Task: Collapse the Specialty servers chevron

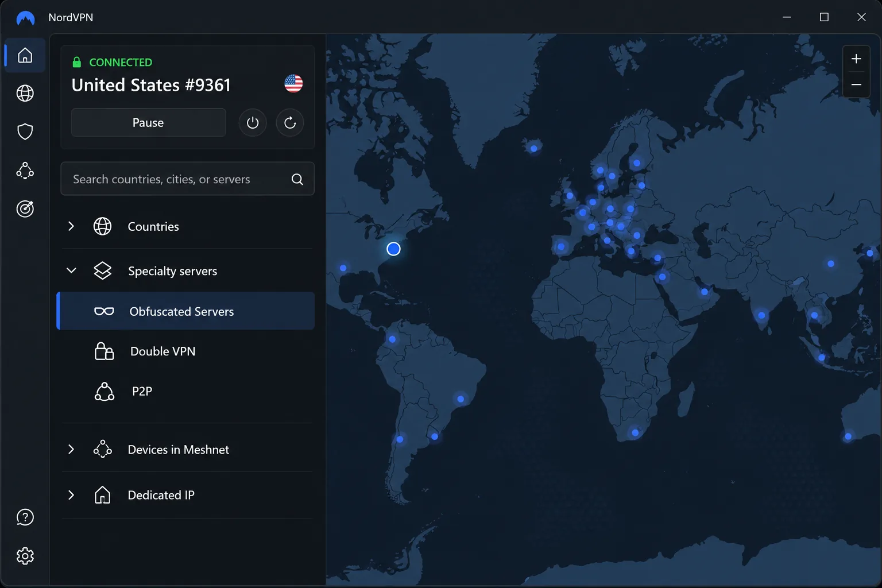Action: point(71,270)
